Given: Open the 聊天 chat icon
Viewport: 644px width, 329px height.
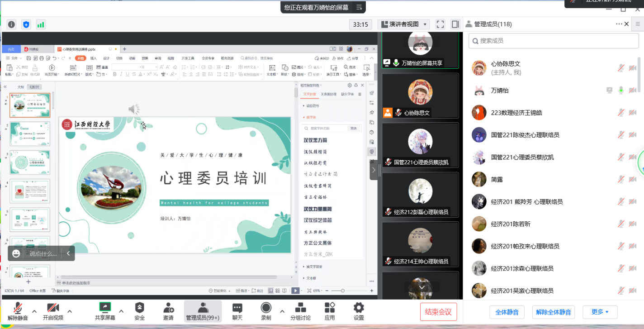Looking at the screenshot, I should (x=237, y=311).
